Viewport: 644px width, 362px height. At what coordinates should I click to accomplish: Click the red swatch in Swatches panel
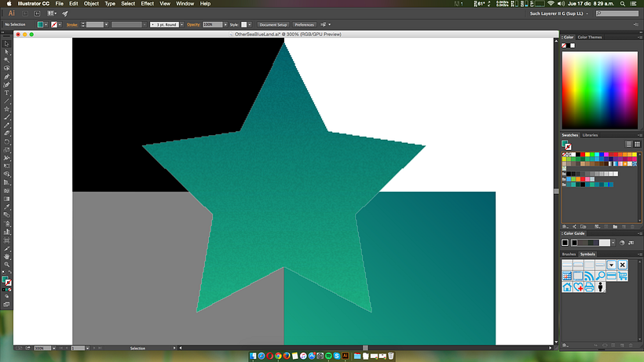583,155
